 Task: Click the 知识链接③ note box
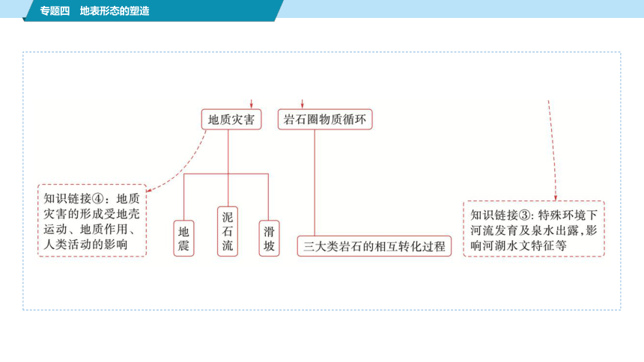click(534, 229)
